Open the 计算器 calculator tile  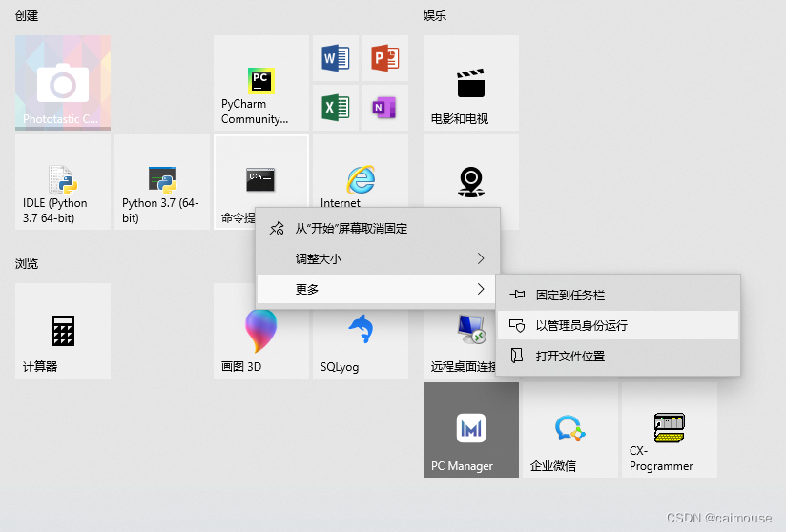tap(63, 331)
